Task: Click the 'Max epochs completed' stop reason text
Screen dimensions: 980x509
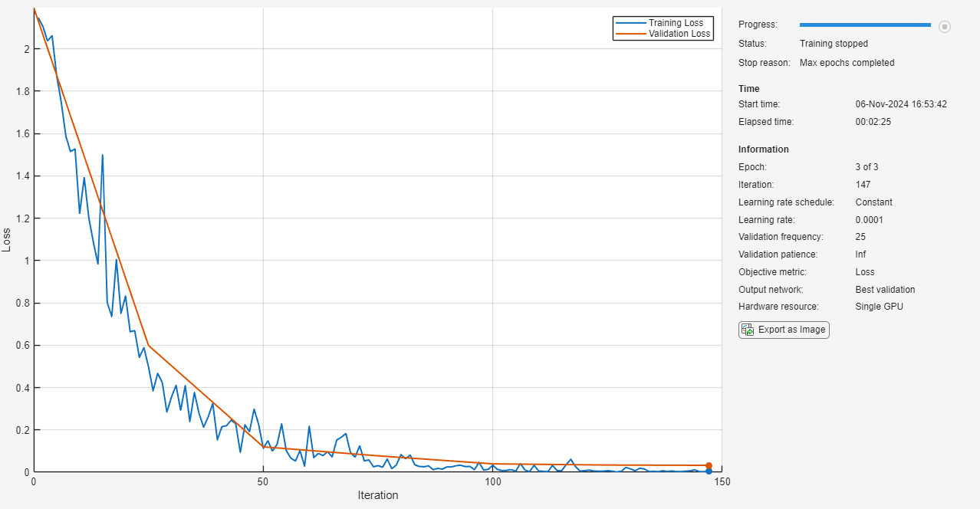Action: pos(847,63)
